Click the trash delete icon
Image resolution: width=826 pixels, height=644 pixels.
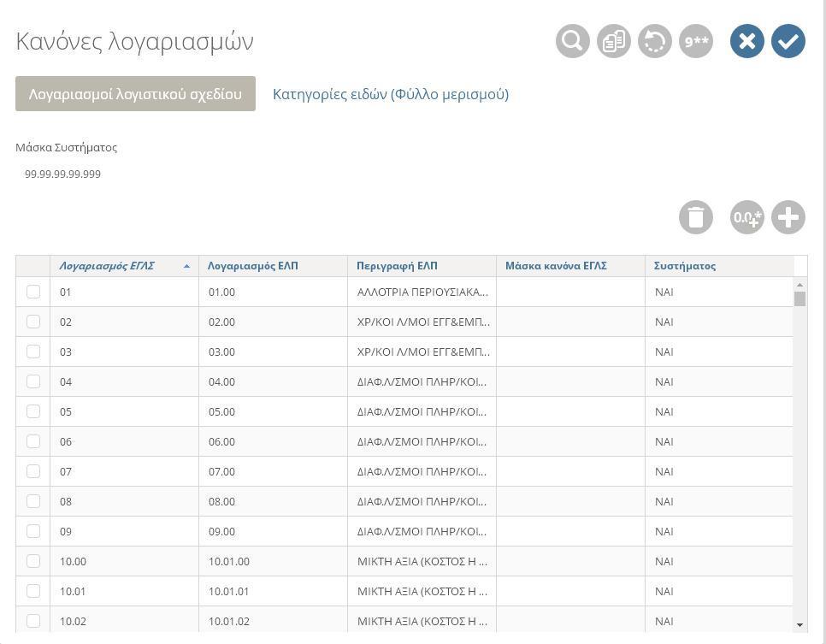(x=695, y=217)
